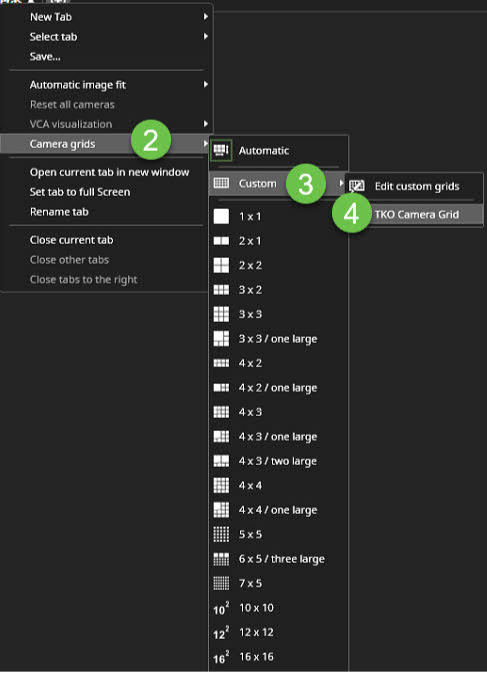
Task: Choose Set tab to full Screen
Action: (x=80, y=192)
